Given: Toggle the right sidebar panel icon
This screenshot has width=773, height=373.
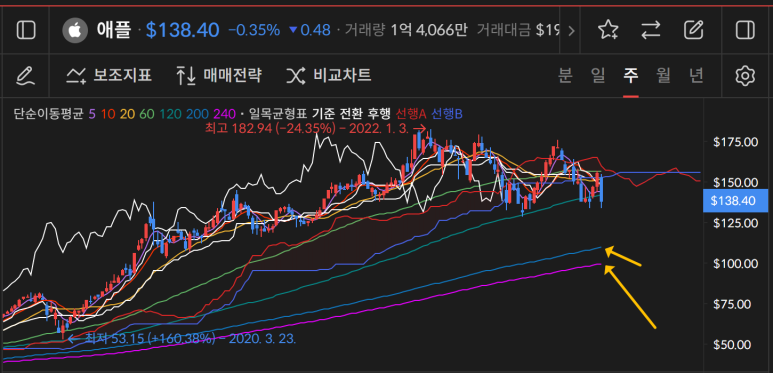Looking at the screenshot, I should (745, 31).
